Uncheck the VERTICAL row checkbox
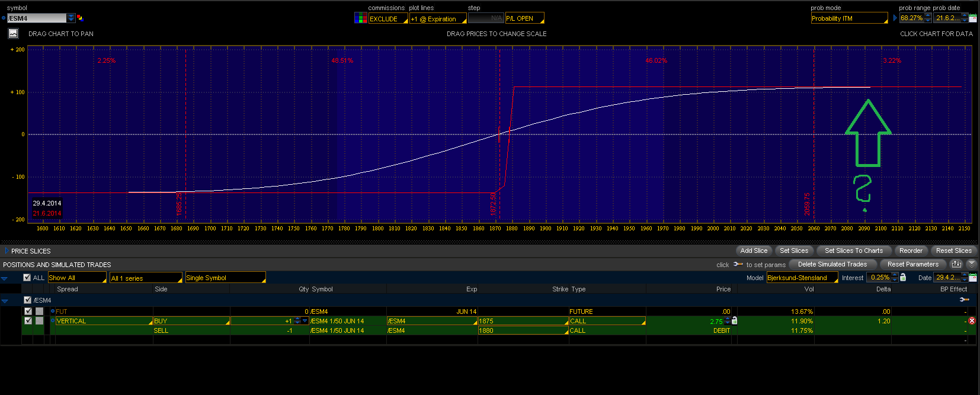 pyautogui.click(x=28, y=320)
